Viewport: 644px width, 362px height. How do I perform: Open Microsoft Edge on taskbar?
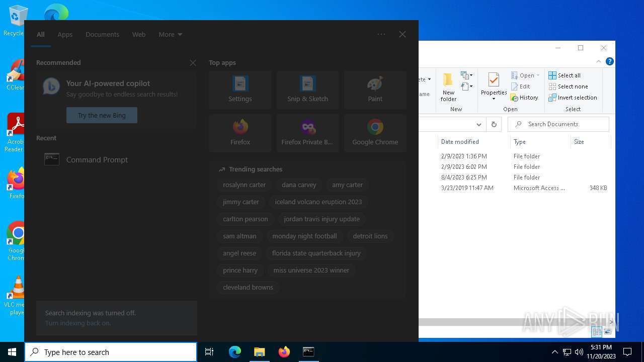235,352
